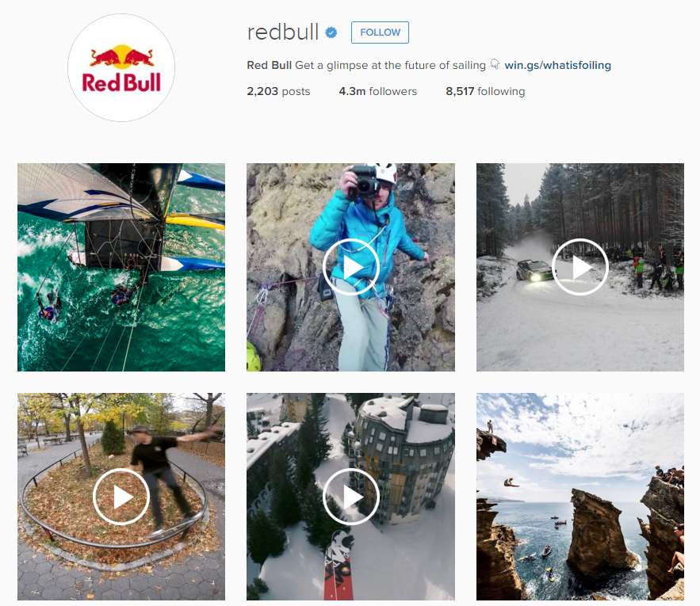View the 8,517 following list

coord(485,91)
